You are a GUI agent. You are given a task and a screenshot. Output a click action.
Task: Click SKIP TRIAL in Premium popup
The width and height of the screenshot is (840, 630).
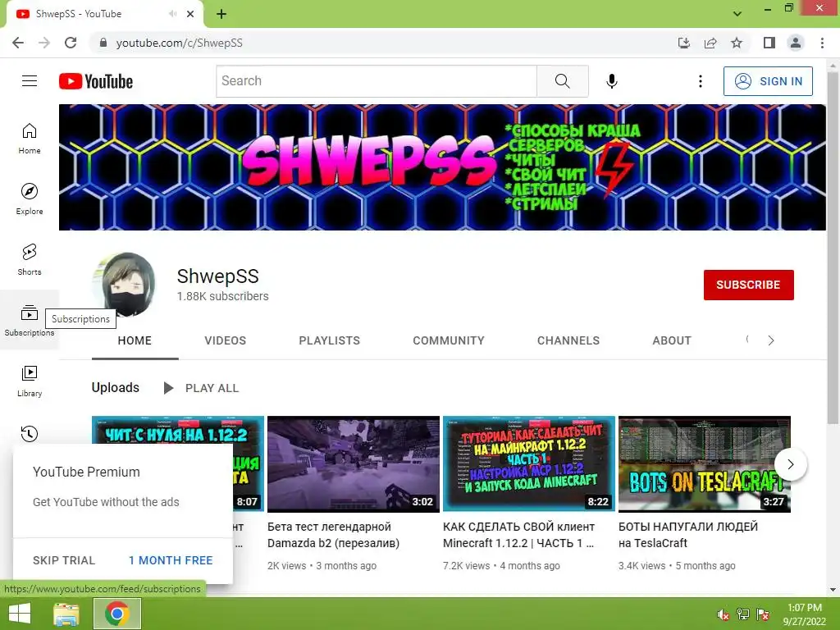coord(64,560)
